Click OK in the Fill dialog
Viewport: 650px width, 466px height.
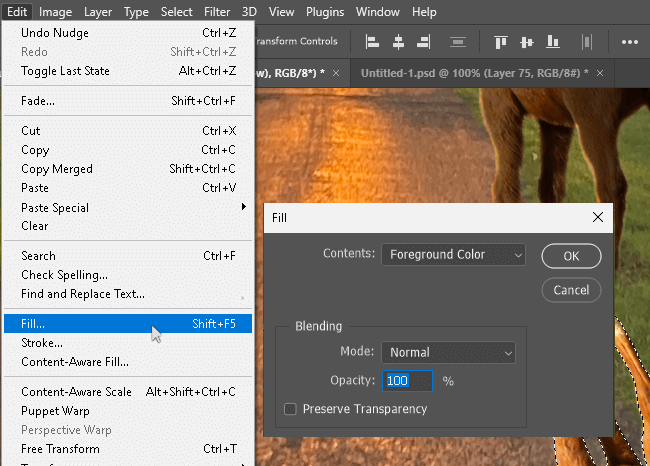[x=571, y=256]
